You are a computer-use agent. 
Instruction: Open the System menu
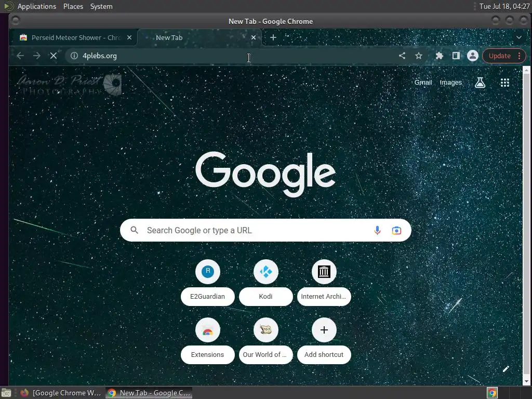coord(101,6)
